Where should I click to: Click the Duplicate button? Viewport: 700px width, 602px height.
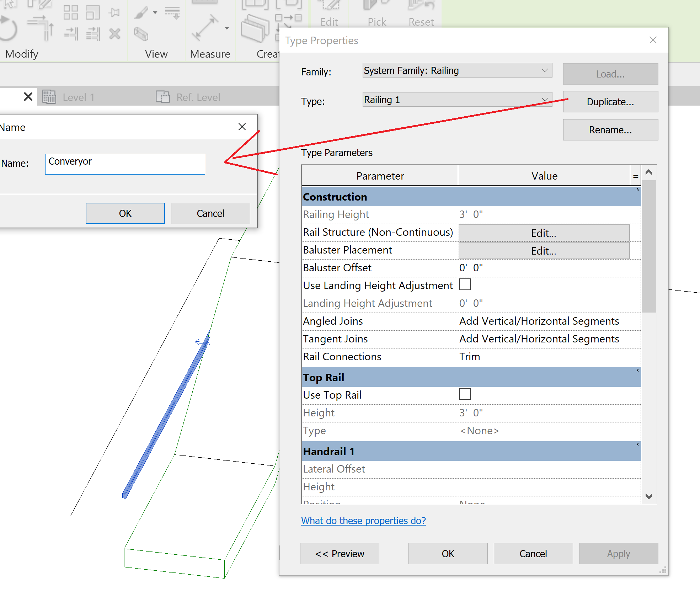pyautogui.click(x=610, y=102)
